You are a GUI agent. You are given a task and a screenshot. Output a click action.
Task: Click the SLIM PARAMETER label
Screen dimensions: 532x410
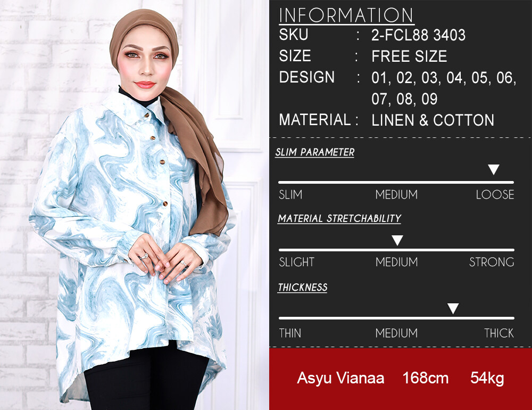[315, 152]
